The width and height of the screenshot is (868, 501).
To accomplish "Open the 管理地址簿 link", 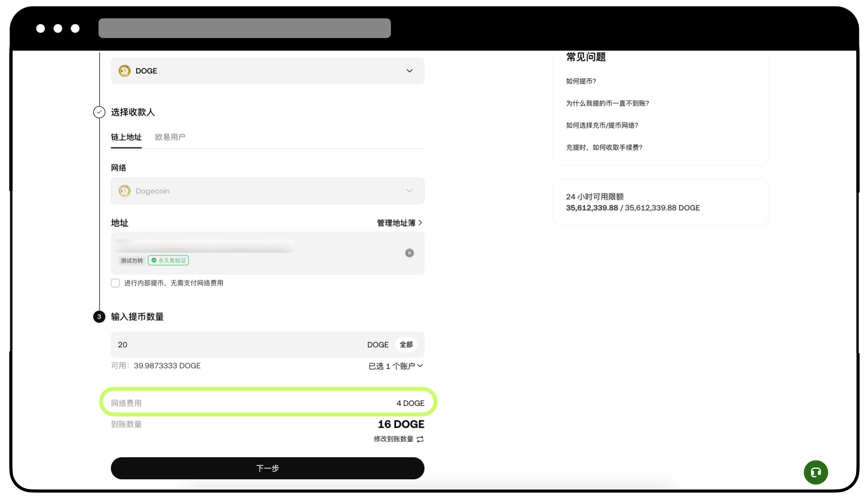I will point(399,223).
